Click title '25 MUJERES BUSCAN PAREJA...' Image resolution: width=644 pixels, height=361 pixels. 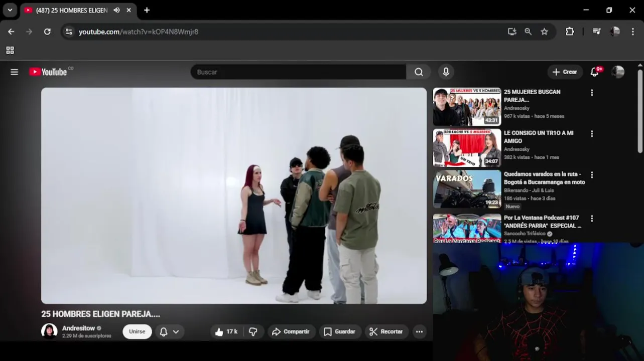[x=532, y=96]
